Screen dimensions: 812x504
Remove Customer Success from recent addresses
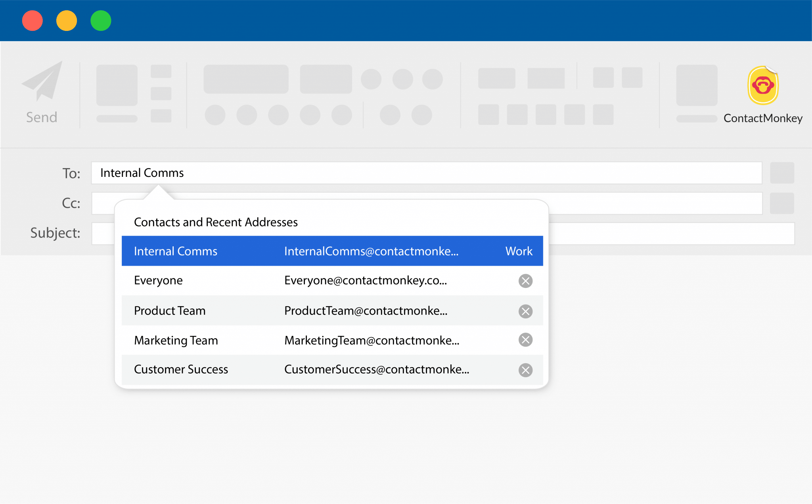(x=525, y=370)
